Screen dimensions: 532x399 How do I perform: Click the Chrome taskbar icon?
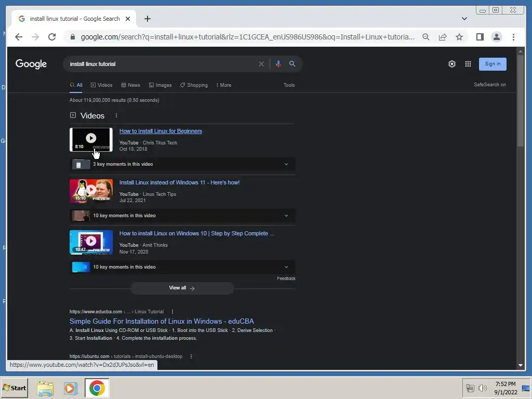97,388
